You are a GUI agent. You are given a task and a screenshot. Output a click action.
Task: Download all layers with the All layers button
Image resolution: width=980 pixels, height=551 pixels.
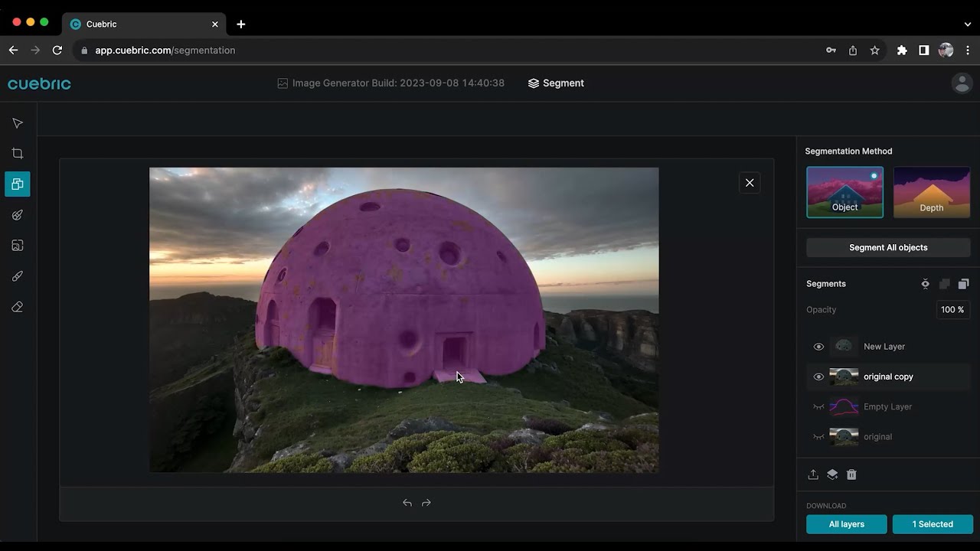pyautogui.click(x=846, y=524)
